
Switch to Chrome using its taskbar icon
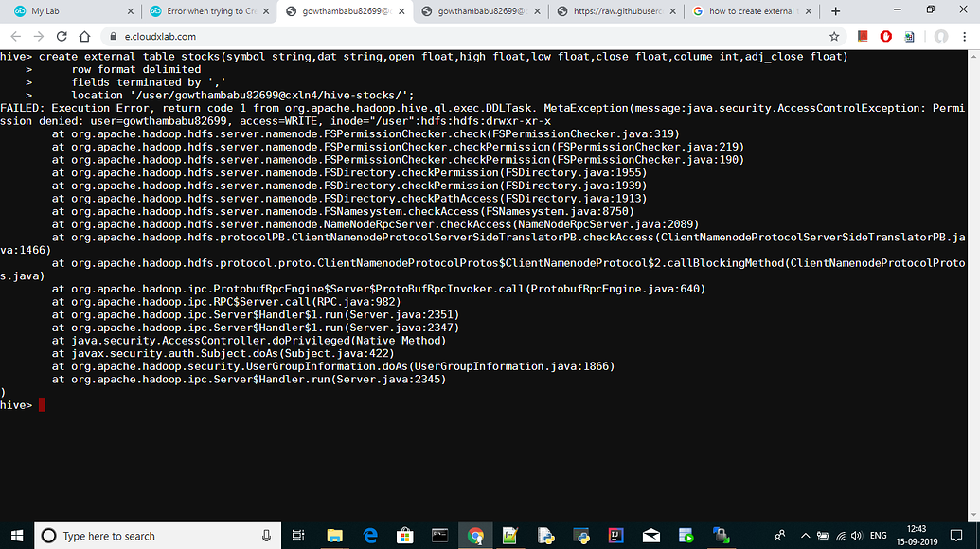coord(475,535)
